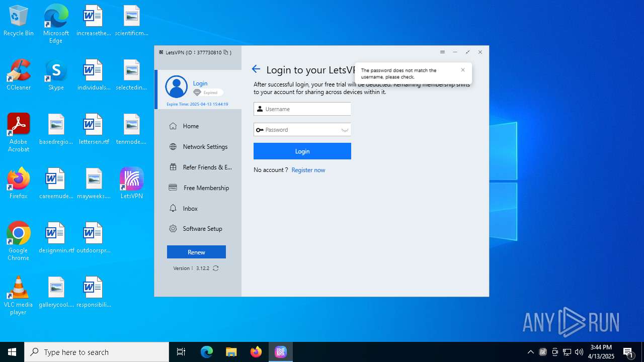Show hidden system tray icons
This screenshot has width=644, height=362.
(530, 352)
